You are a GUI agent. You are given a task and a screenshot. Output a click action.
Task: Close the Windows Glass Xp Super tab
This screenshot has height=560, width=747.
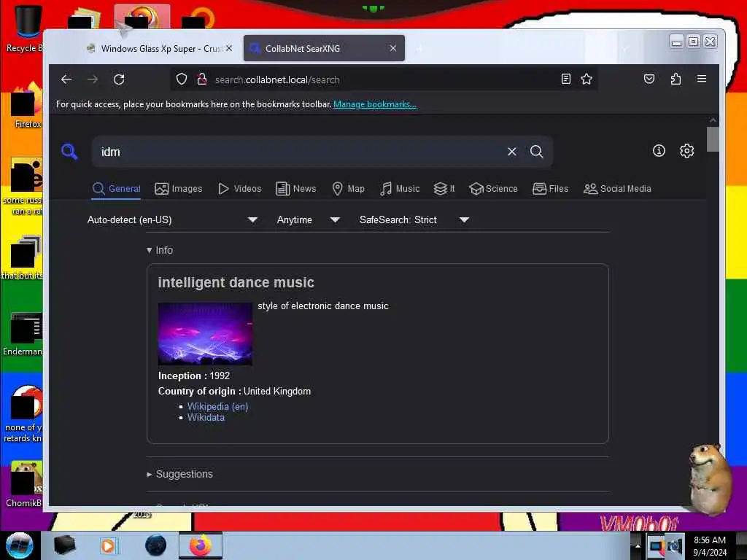click(229, 48)
